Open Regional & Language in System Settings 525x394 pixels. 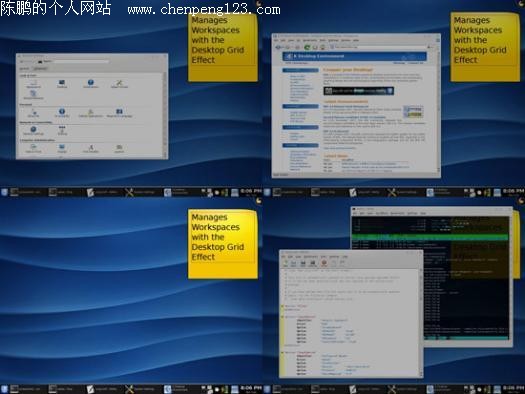(x=119, y=113)
